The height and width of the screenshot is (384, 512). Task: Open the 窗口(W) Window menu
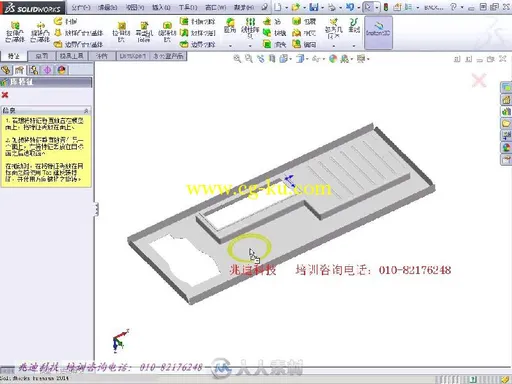click(x=215, y=7)
